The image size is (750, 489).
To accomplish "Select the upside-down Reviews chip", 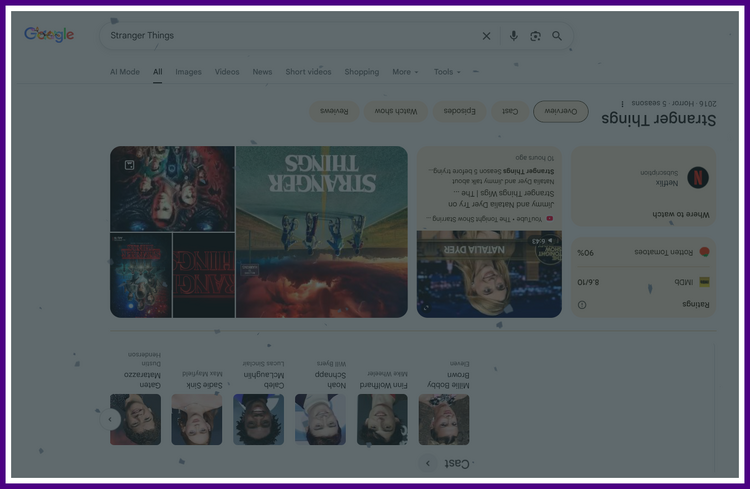I will click(334, 111).
